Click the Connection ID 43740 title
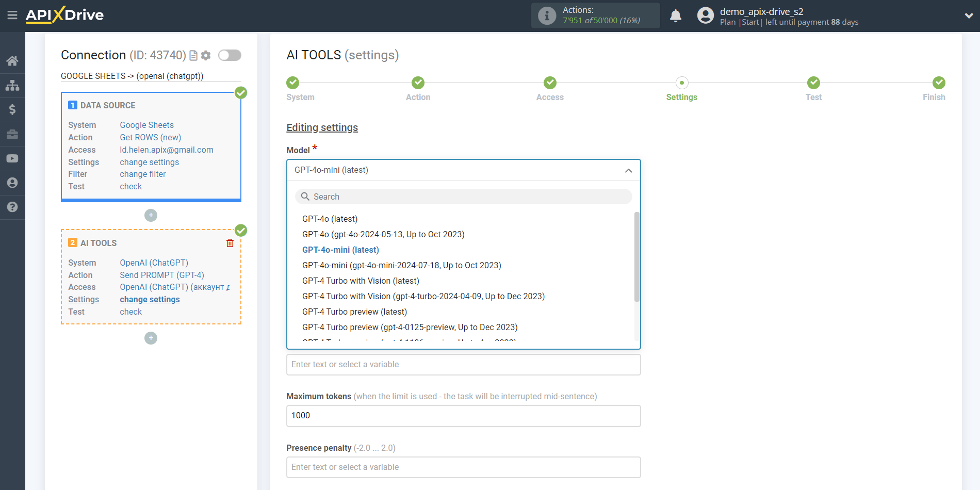This screenshot has height=490, width=980. coord(123,55)
